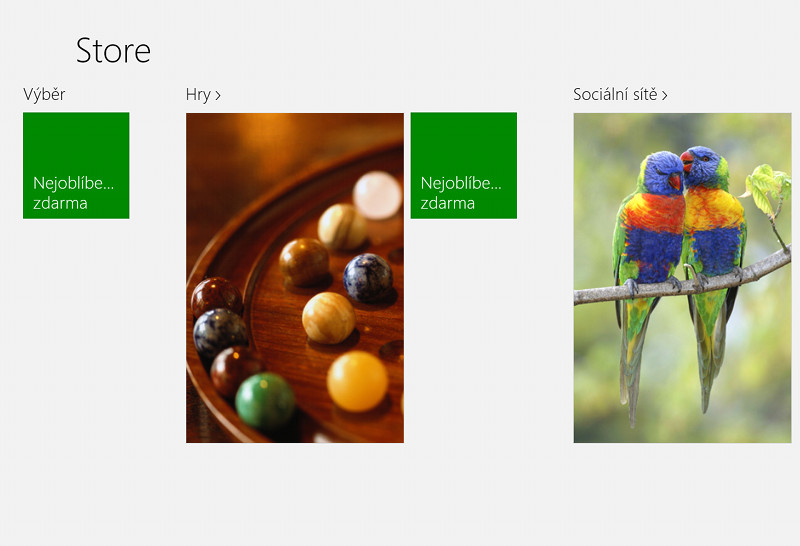Image resolution: width=800 pixels, height=546 pixels.
Task: Open the green Nejoblíbe... zdarma tile under Hry
Action: pos(464,165)
